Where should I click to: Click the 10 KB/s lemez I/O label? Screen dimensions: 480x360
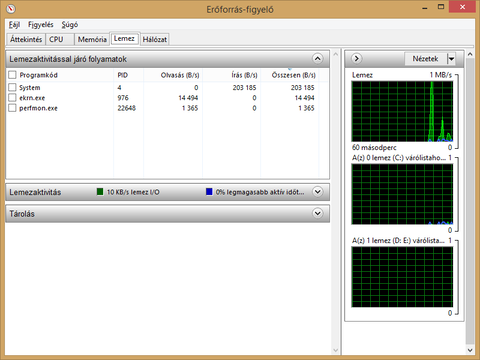point(133,192)
